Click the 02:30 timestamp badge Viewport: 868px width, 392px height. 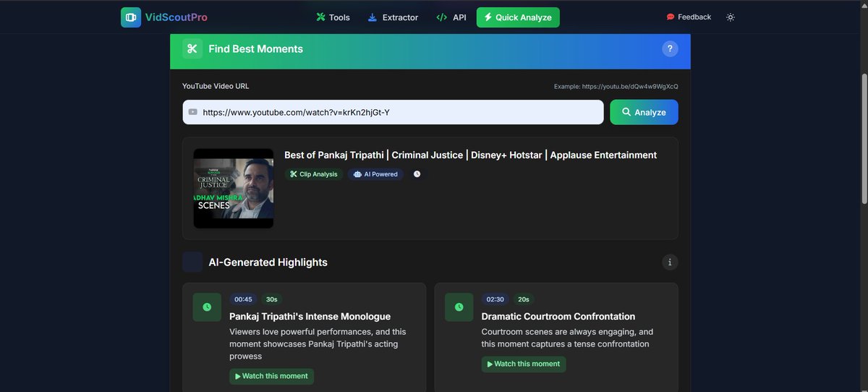tap(495, 299)
